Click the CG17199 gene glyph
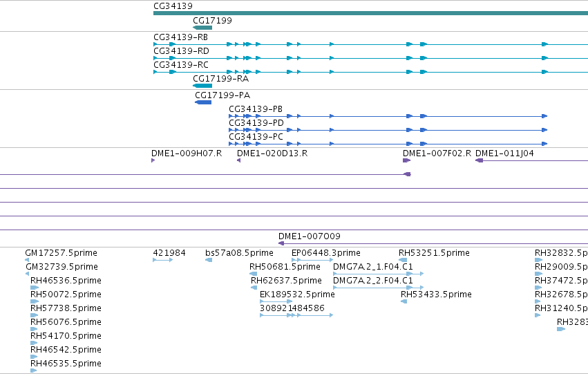Image resolution: width=588 pixels, height=374 pixels. [x=202, y=28]
